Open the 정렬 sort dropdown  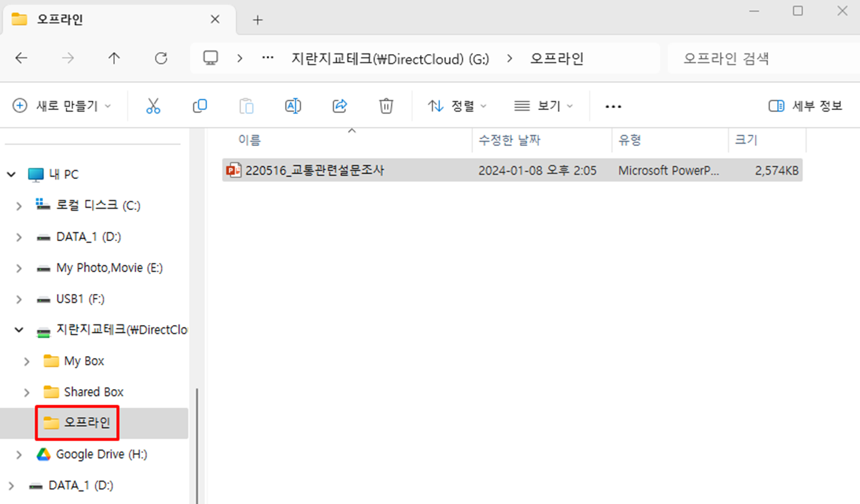457,106
